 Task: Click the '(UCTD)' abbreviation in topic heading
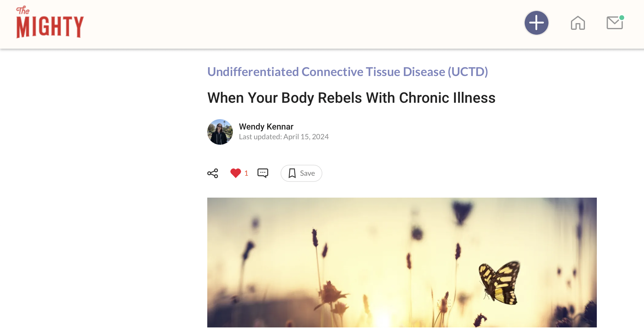pos(468,72)
